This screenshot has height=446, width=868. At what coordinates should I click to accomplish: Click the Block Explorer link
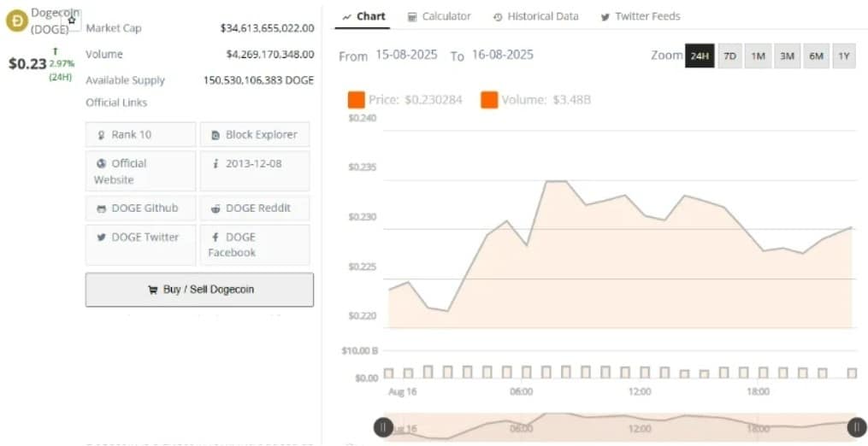[x=255, y=134]
